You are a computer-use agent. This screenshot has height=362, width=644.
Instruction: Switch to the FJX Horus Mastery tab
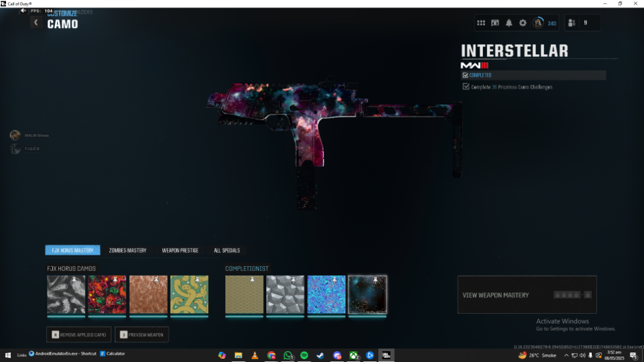72,250
